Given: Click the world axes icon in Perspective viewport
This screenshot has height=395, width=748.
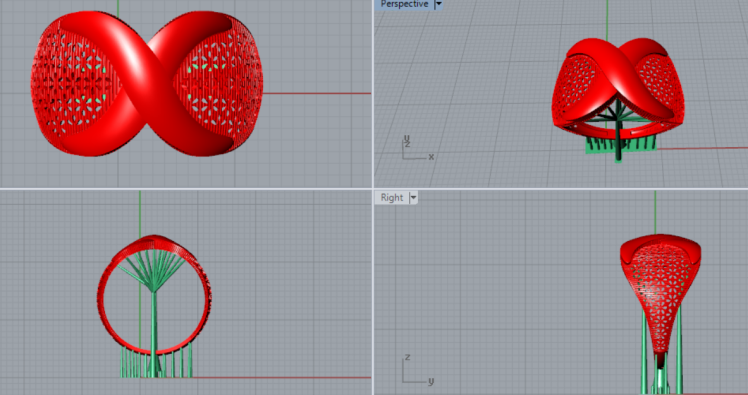Looking at the screenshot, I should pyautogui.click(x=417, y=148).
